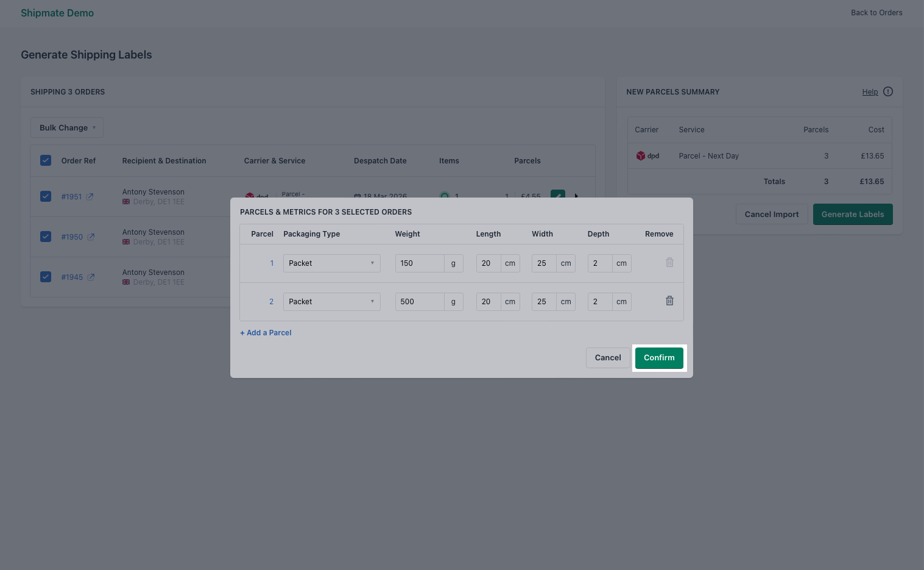Delete parcel 2 using the trash icon
Viewport: 924px width, 570px height.
point(669,301)
